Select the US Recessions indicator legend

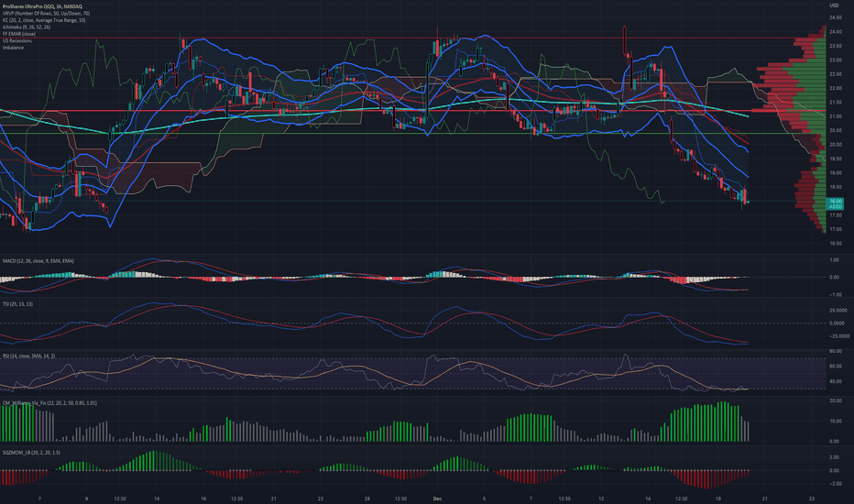(16, 41)
